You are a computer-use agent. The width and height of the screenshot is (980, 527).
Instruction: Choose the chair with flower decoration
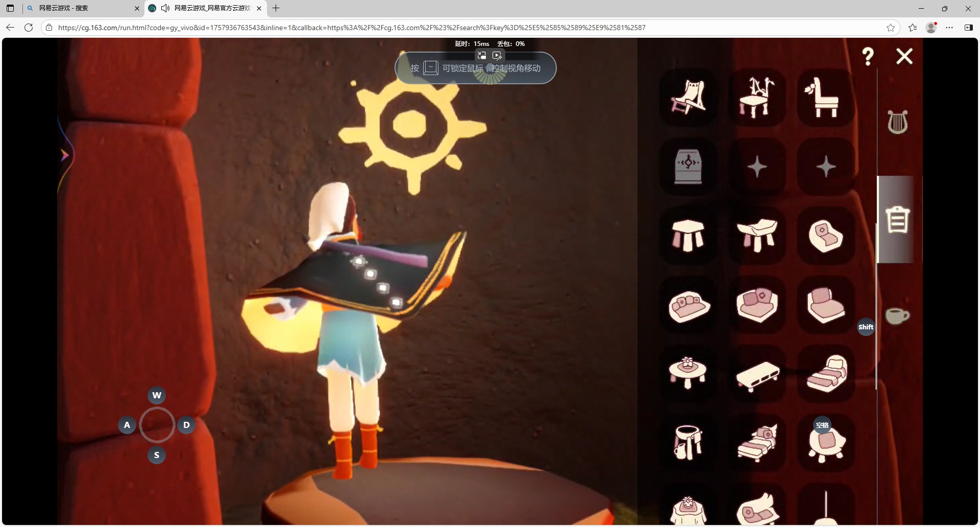pos(826,98)
